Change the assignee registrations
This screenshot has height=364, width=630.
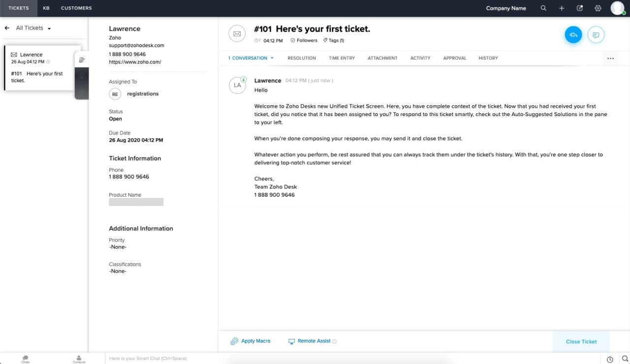143,94
